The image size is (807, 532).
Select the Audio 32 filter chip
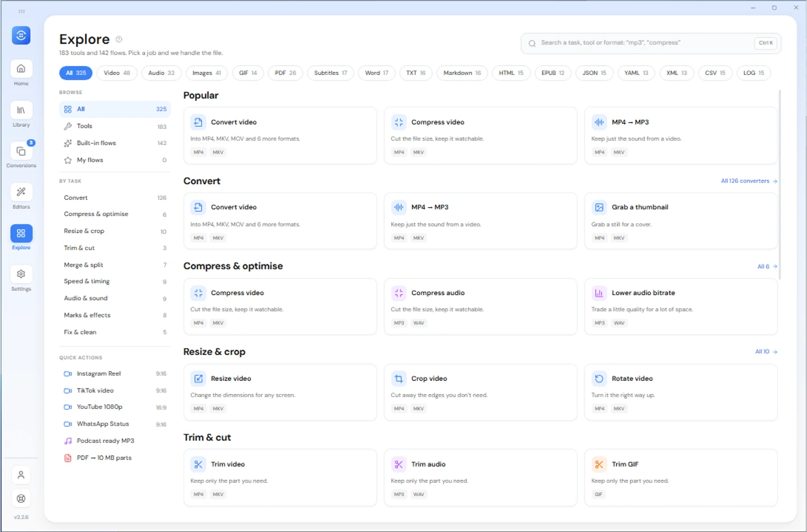click(161, 73)
